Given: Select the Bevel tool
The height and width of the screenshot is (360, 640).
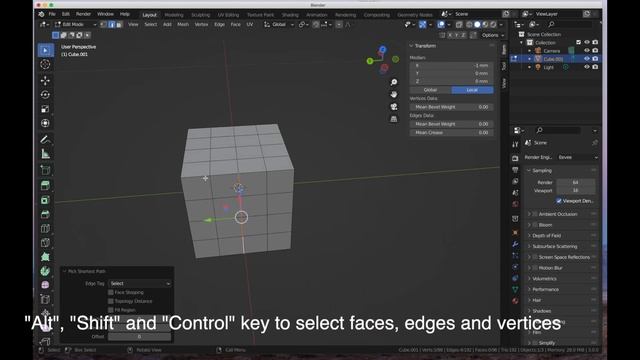Looking at the screenshot, I should 45,214.
